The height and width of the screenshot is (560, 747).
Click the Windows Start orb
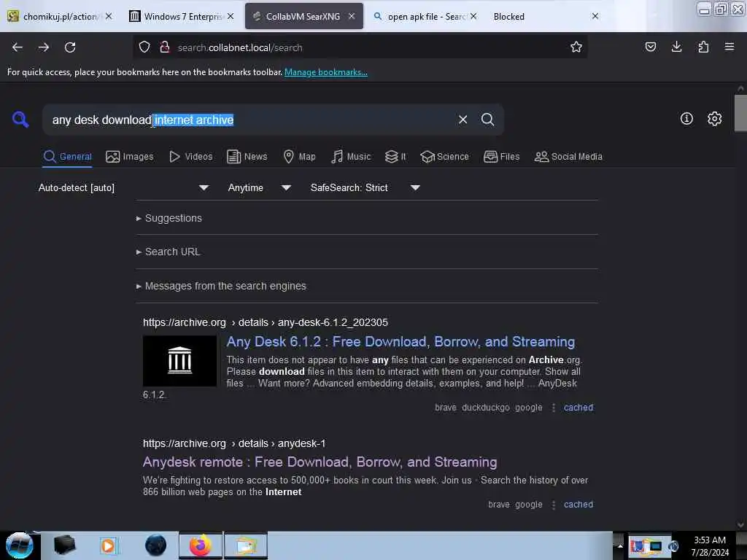tap(20, 545)
